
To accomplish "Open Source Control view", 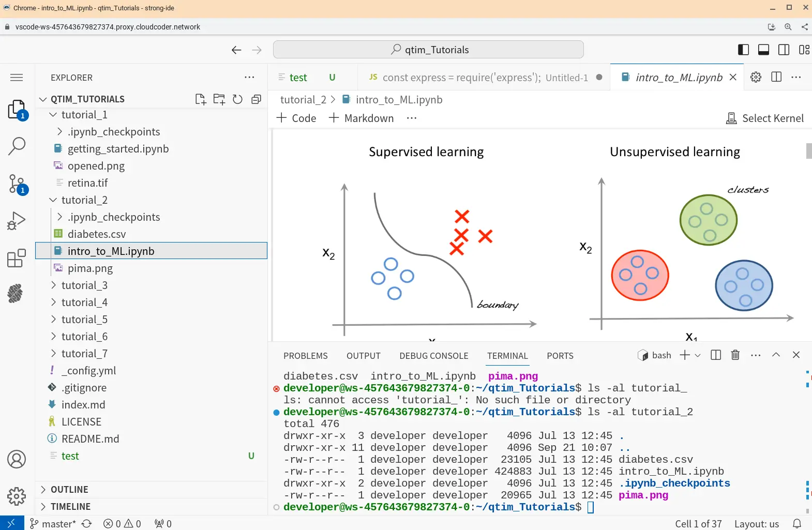I will click(17, 184).
